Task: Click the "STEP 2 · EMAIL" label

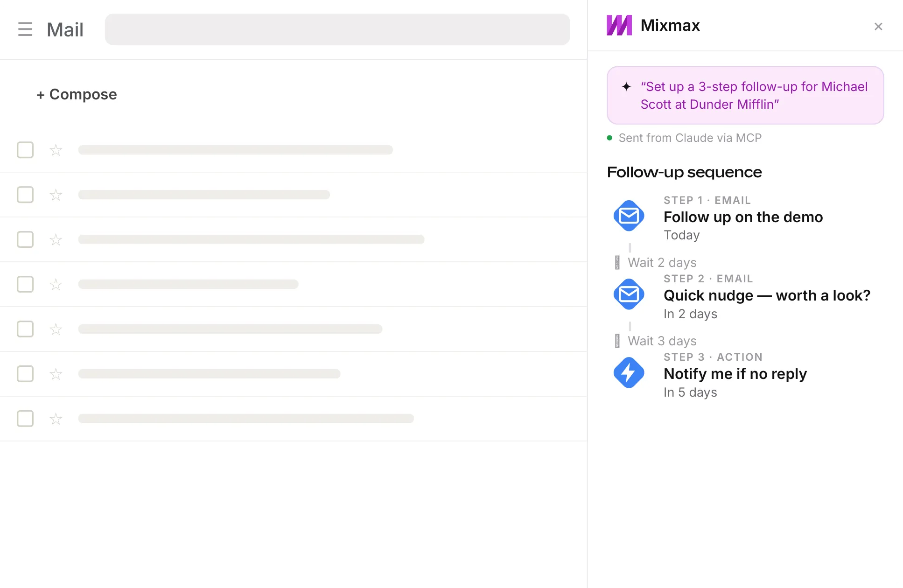Action: coord(708,279)
